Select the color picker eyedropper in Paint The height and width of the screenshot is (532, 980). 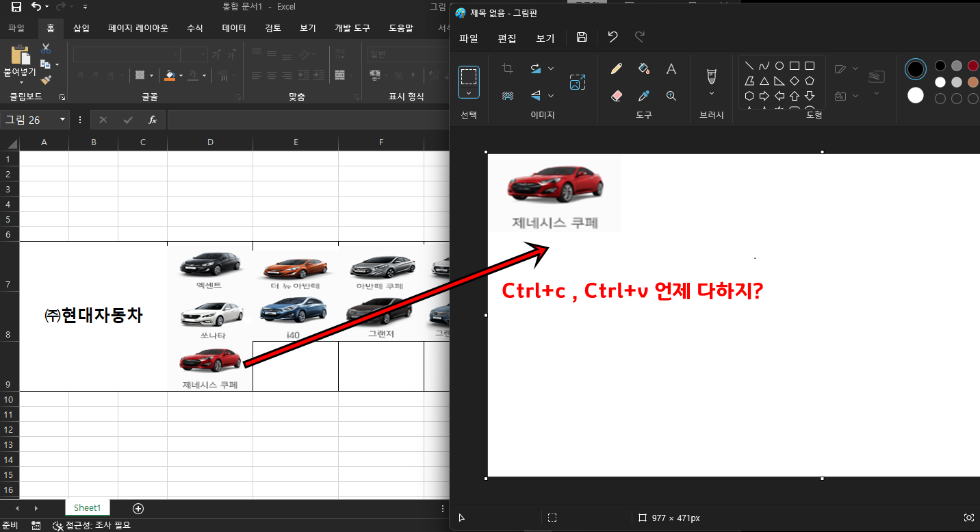644,96
